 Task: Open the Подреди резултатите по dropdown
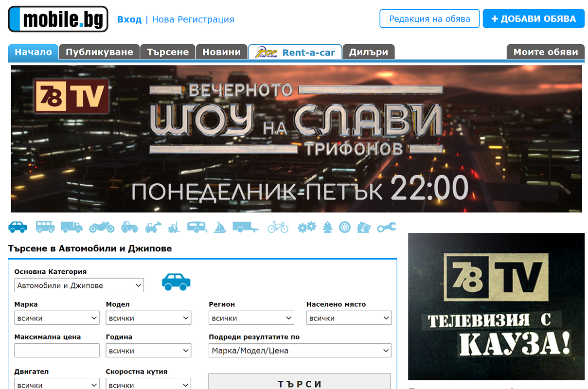pos(300,351)
